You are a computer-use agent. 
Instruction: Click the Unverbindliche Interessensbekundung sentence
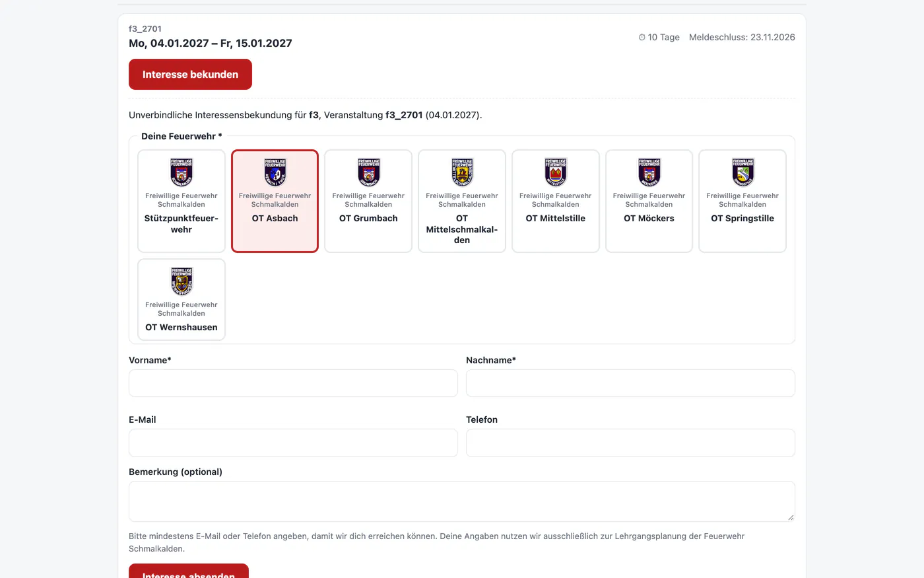point(306,115)
